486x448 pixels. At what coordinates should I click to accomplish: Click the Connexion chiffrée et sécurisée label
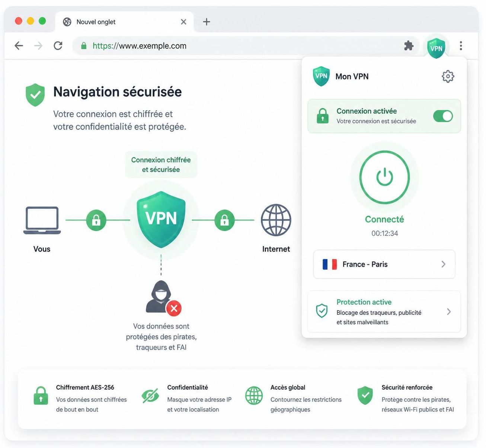tap(161, 164)
